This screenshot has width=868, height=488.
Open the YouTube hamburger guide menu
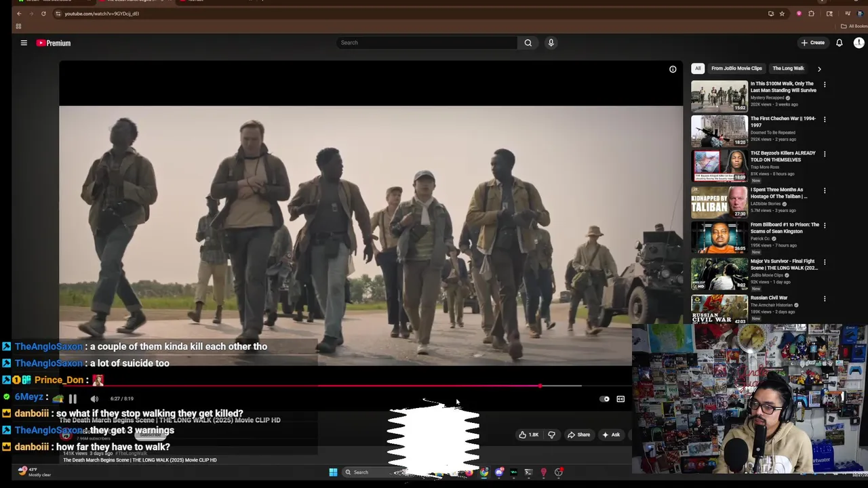click(24, 43)
